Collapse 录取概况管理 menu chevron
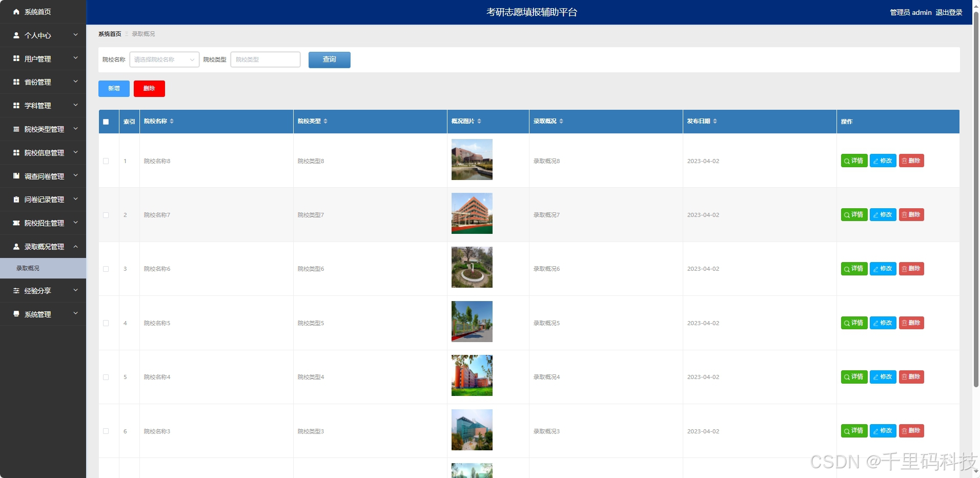Image resolution: width=980 pixels, height=478 pixels. [x=75, y=246]
